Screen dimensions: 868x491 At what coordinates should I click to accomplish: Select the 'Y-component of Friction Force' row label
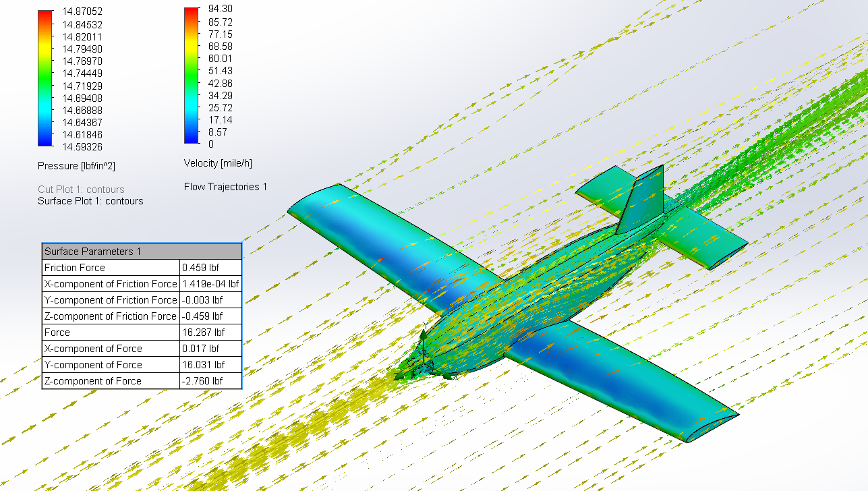point(110,300)
